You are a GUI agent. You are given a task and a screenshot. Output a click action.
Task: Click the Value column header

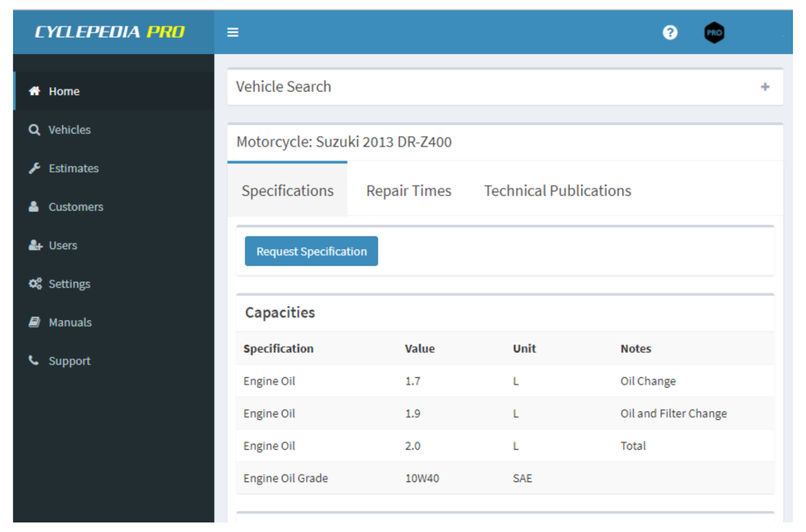tap(420, 348)
